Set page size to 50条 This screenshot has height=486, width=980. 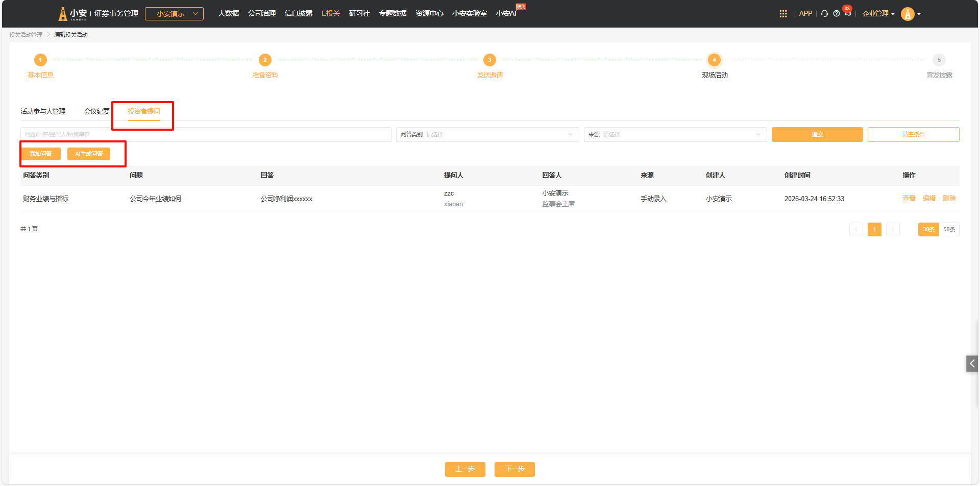click(949, 229)
